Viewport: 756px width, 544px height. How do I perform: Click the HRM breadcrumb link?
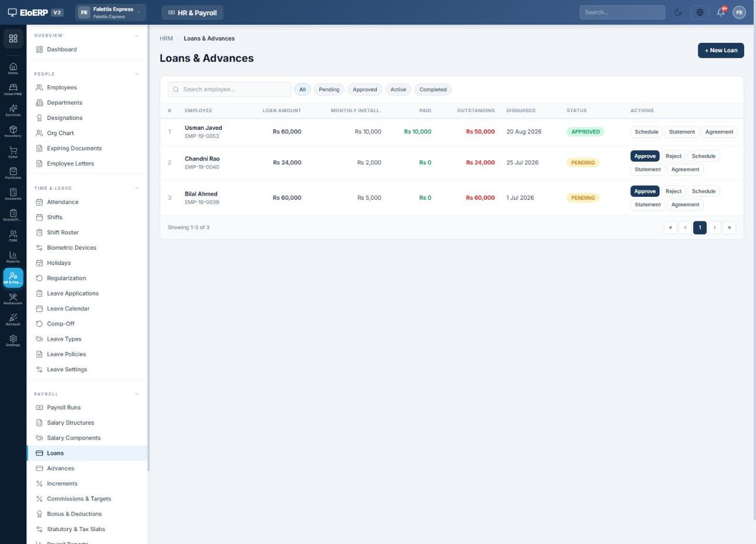click(x=166, y=39)
